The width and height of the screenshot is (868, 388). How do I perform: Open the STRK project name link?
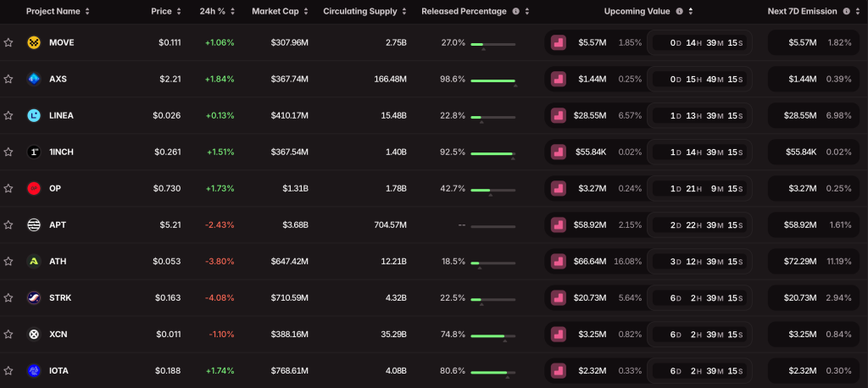coord(59,297)
